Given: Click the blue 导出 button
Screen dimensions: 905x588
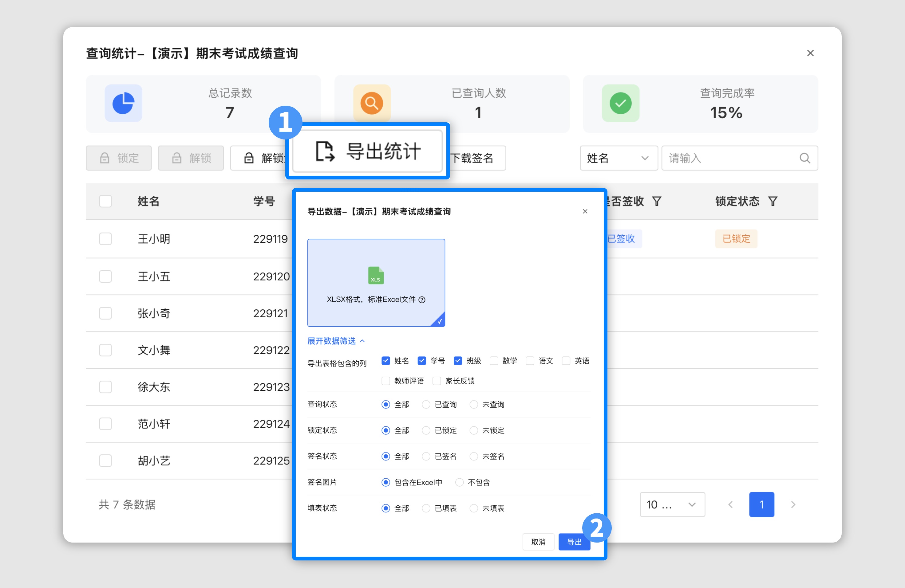Looking at the screenshot, I should coord(574,542).
